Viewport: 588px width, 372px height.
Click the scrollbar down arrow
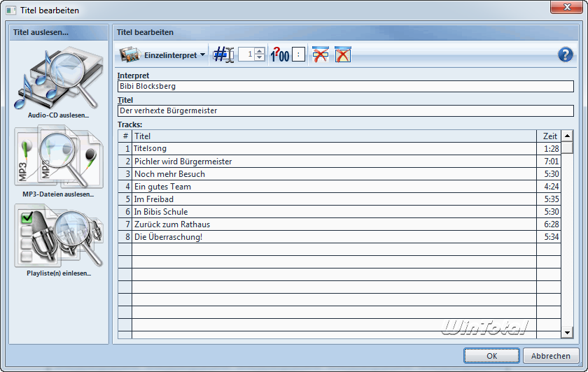coord(568,332)
